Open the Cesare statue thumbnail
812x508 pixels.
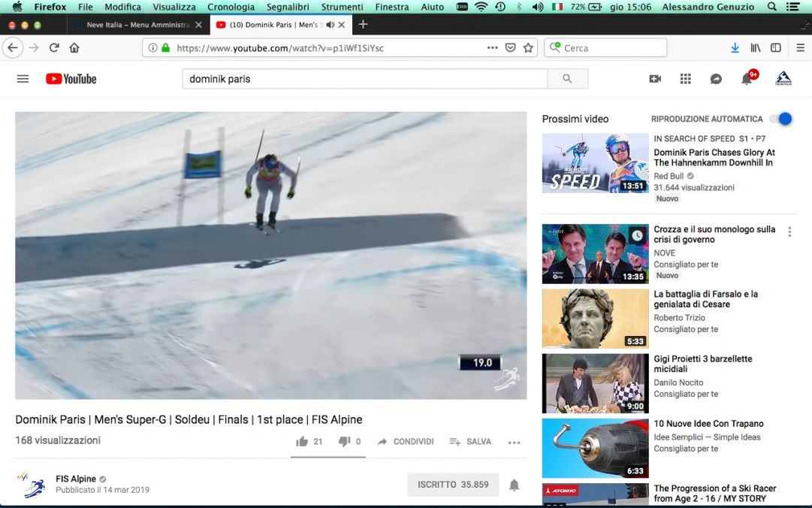595,319
